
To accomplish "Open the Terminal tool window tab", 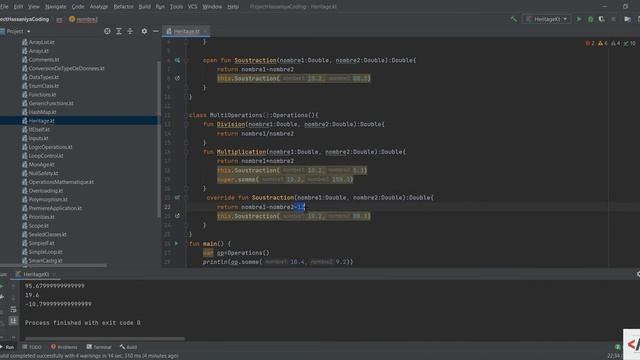I will point(99,347).
